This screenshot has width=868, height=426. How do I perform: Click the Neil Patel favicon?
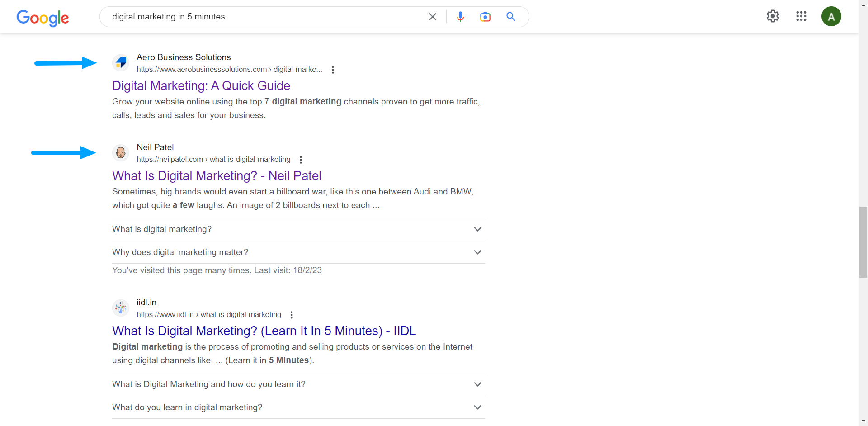coord(121,153)
